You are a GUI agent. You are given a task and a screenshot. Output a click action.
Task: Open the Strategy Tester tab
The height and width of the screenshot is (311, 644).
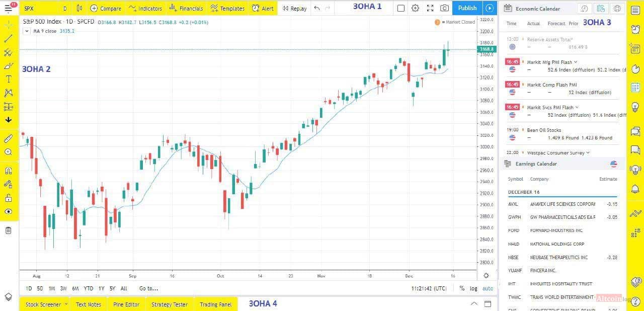click(x=170, y=304)
